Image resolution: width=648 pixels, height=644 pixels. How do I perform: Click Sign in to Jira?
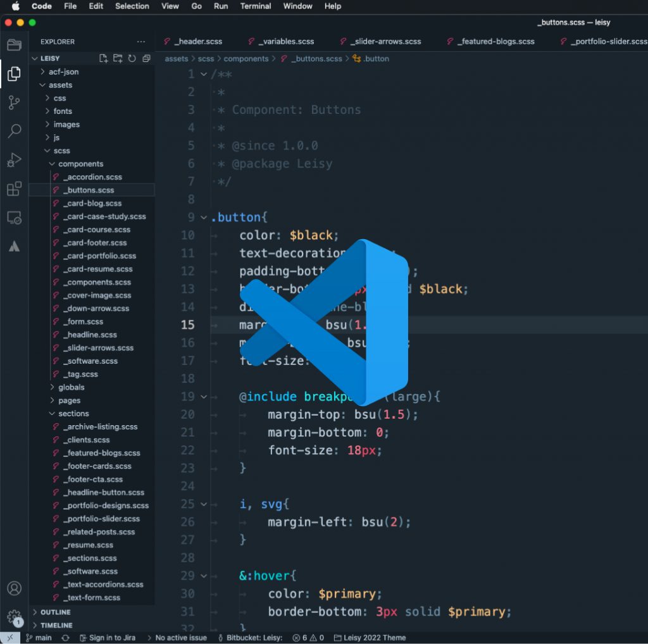coord(108,638)
